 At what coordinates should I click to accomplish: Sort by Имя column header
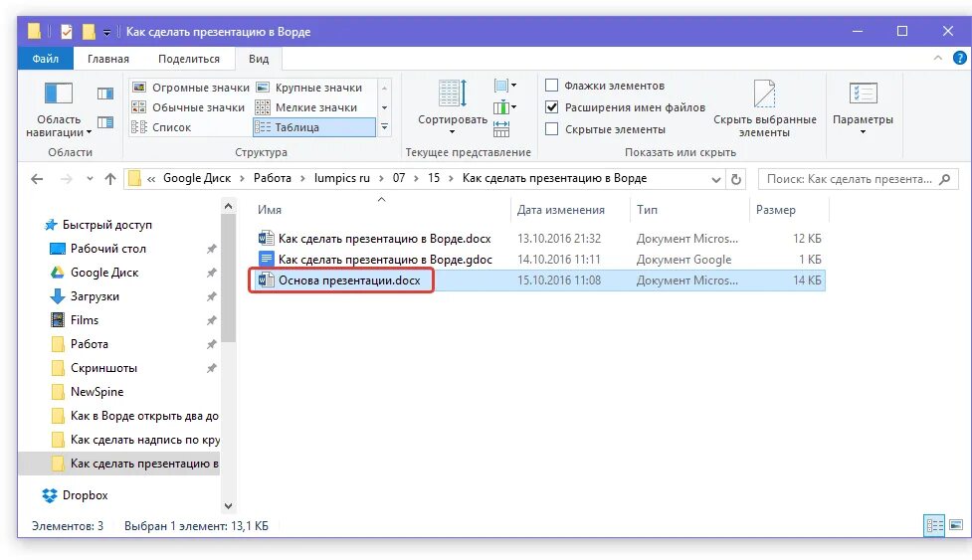pyautogui.click(x=381, y=210)
